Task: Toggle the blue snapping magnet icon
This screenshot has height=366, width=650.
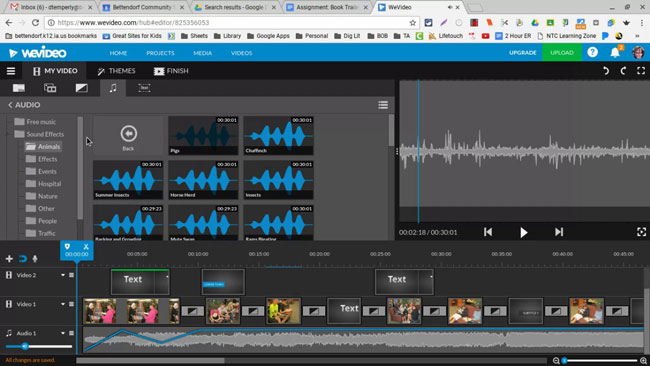Action: point(22,259)
